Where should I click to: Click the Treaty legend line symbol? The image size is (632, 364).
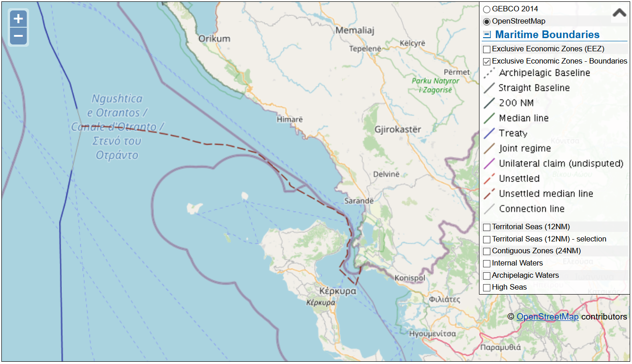coord(489,133)
